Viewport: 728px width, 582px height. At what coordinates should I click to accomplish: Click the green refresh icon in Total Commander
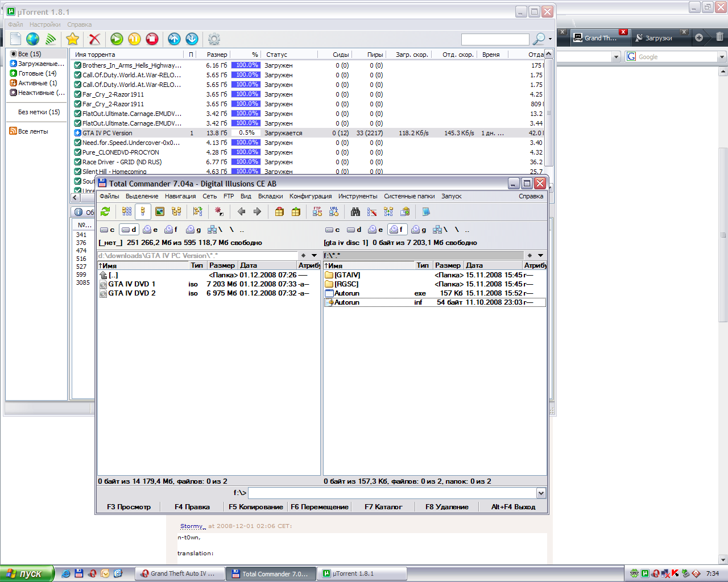pos(105,211)
